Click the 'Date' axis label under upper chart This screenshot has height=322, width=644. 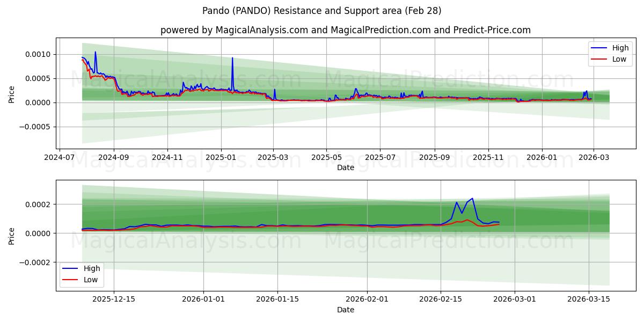pyautogui.click(x=346, y=167)
